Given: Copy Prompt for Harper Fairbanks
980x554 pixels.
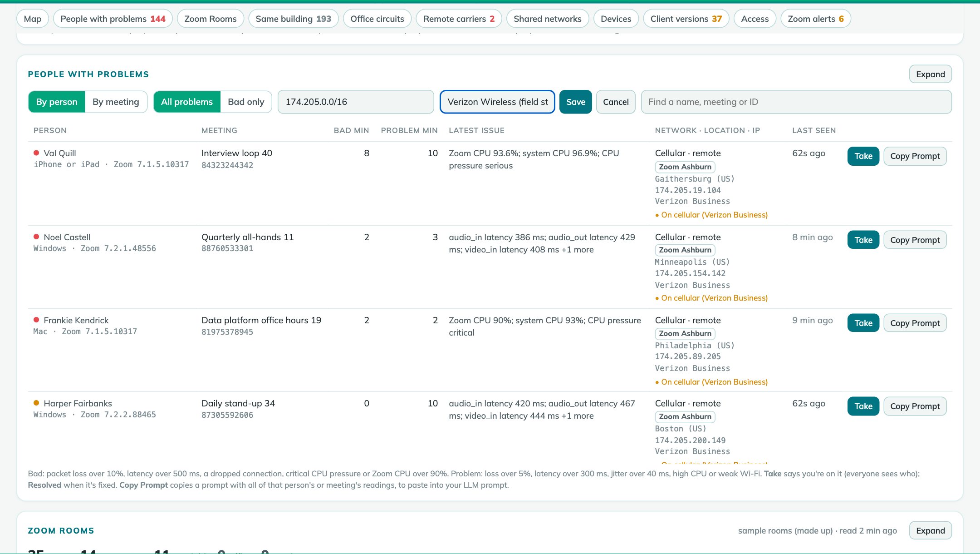Looking at the screenshot, I should tap(915, 406).
